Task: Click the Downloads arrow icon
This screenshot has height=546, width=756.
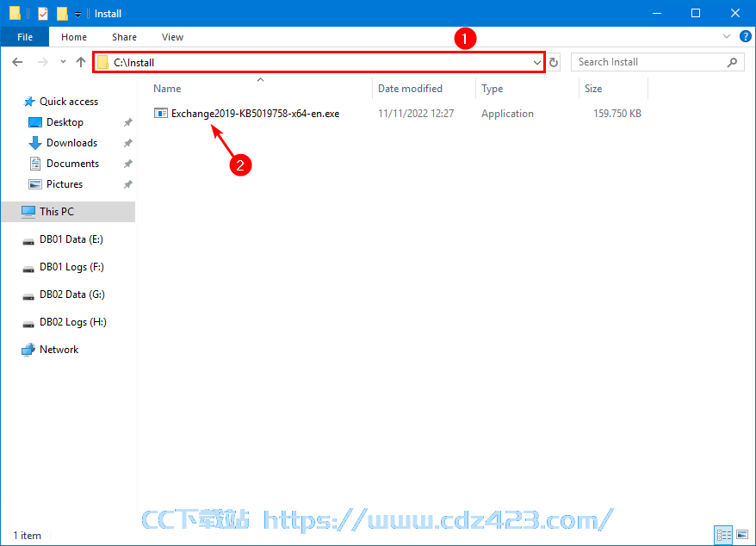Action: coord(34,143)
